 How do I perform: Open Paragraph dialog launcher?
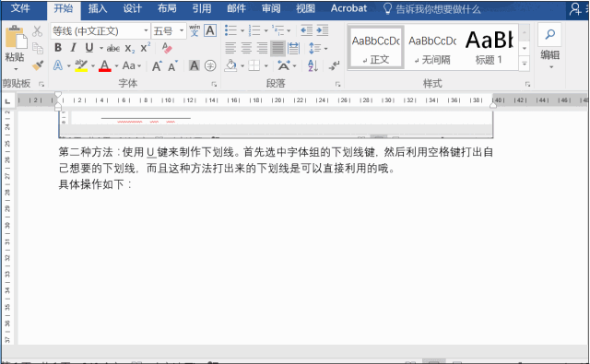coord(337,84)
